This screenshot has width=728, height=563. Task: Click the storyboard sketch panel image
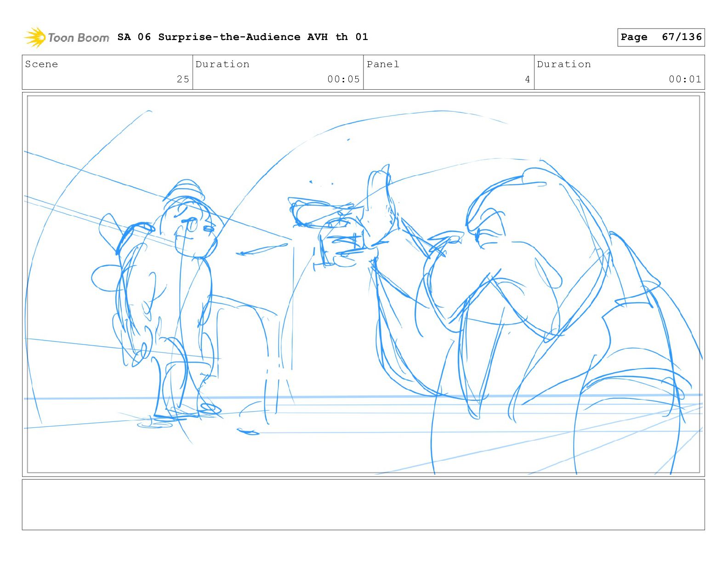[x=363, y=284]
